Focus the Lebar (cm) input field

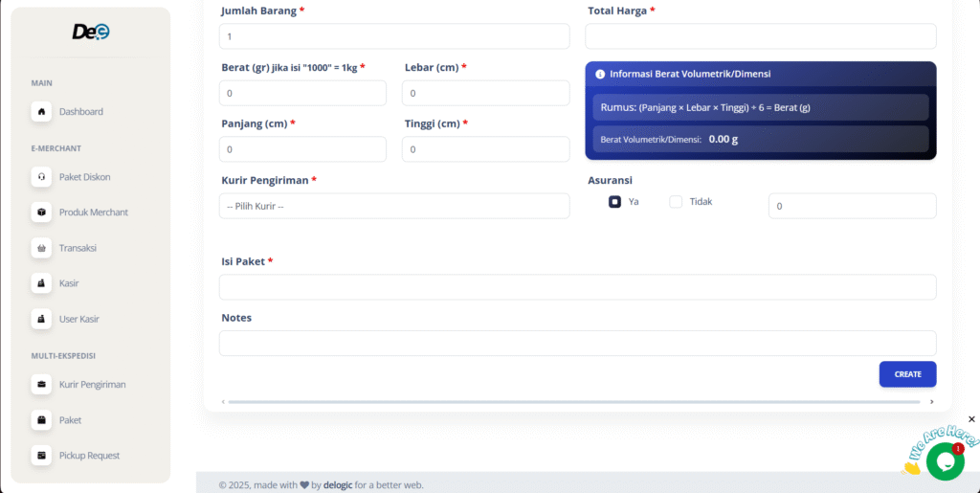click(x=485, y=93)
